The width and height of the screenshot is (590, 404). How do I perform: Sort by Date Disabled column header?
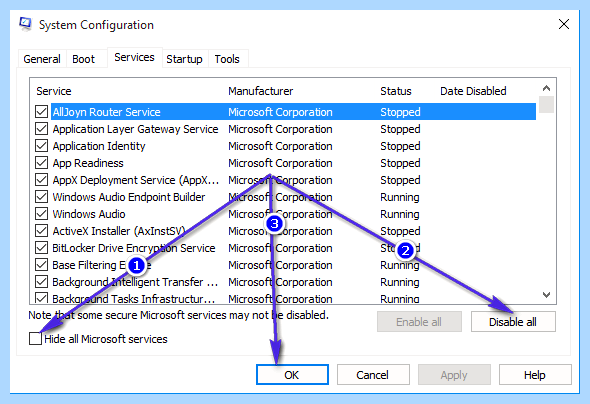[x=473, y=91]
